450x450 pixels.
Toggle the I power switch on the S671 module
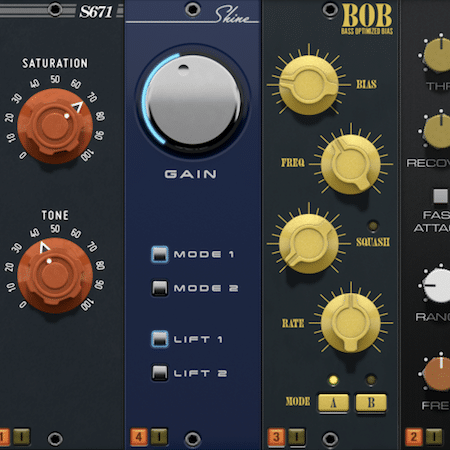click(x=22, y=436)
